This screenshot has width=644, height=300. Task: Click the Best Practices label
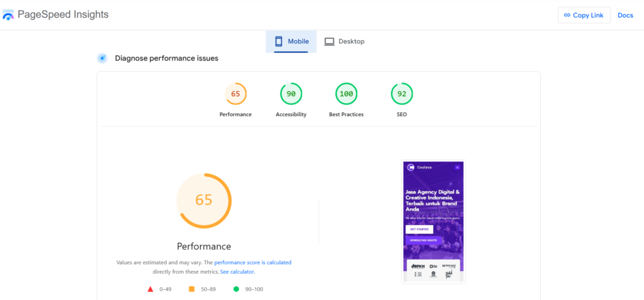click(347, 114)
